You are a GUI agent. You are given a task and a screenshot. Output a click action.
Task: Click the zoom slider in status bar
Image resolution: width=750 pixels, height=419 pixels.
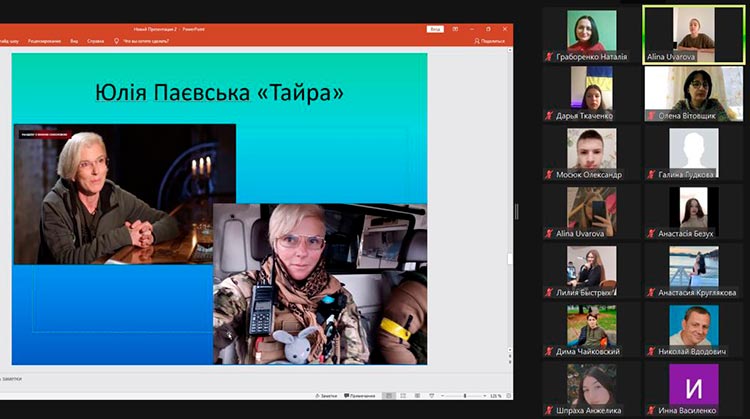pyautogui.click(x=462, y=396)
